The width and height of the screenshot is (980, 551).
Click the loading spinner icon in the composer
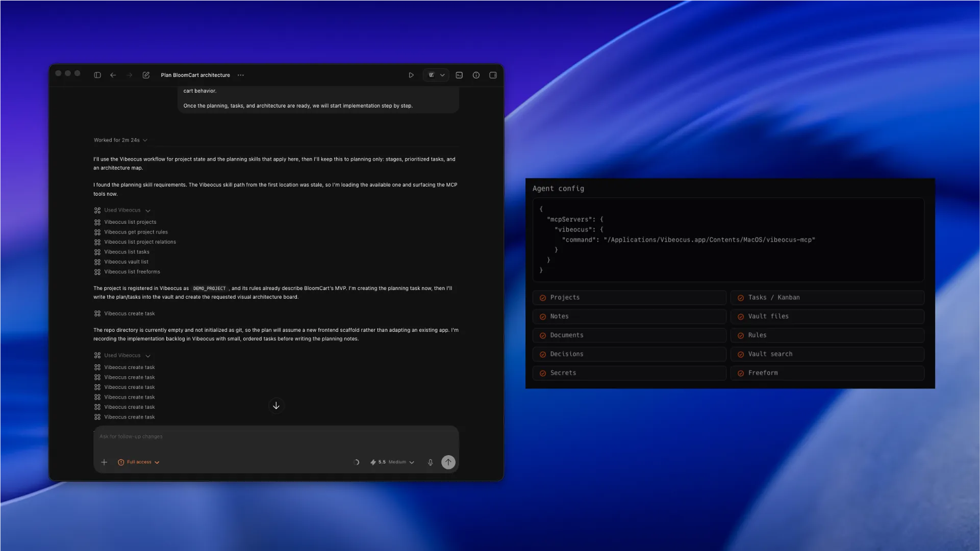[x=357, y=462]
